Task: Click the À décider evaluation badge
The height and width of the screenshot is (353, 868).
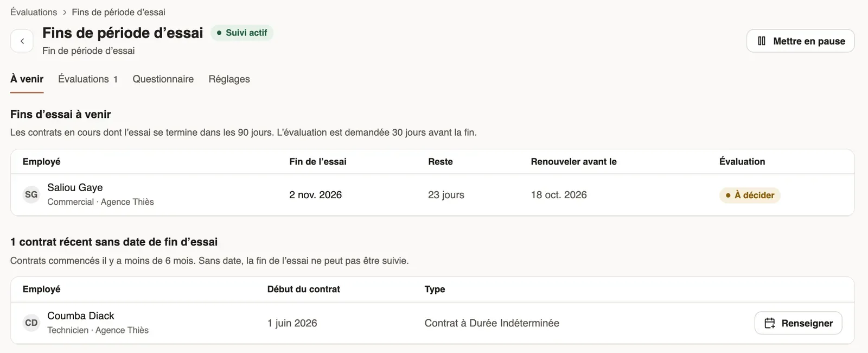Action: pos(750,195)
